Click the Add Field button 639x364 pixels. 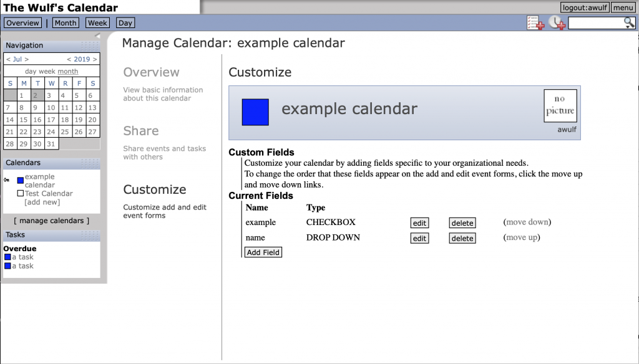[263, 252]
